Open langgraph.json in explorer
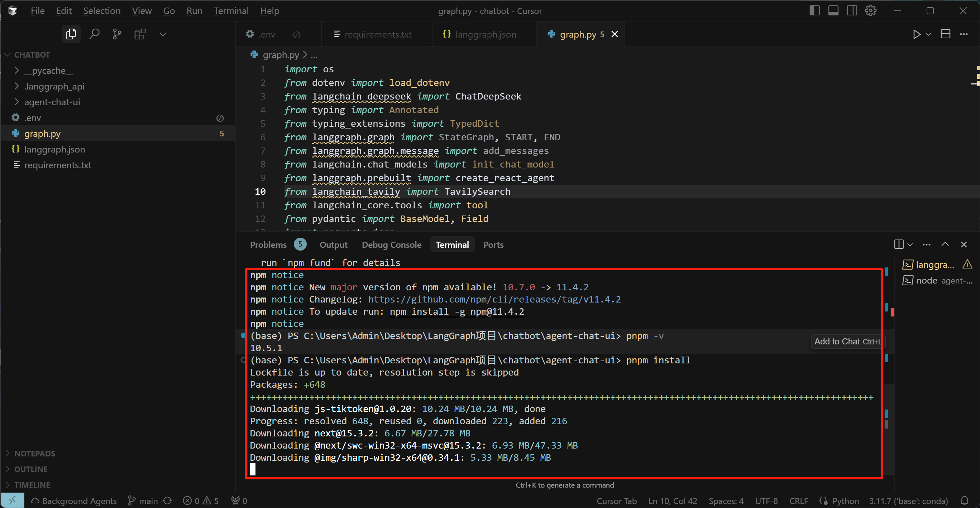The width and height of the screenshot is (980, 508). coord(118,149)
